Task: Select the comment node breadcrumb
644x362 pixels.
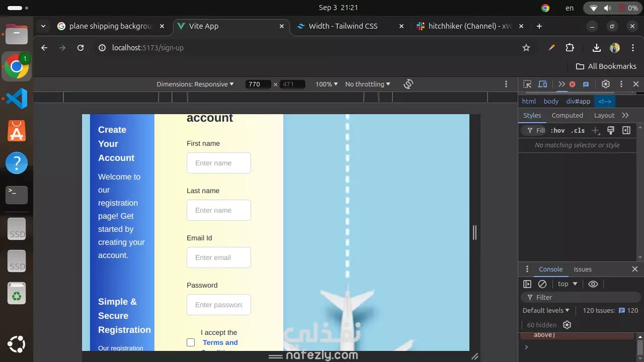Action: pos(604,101)
